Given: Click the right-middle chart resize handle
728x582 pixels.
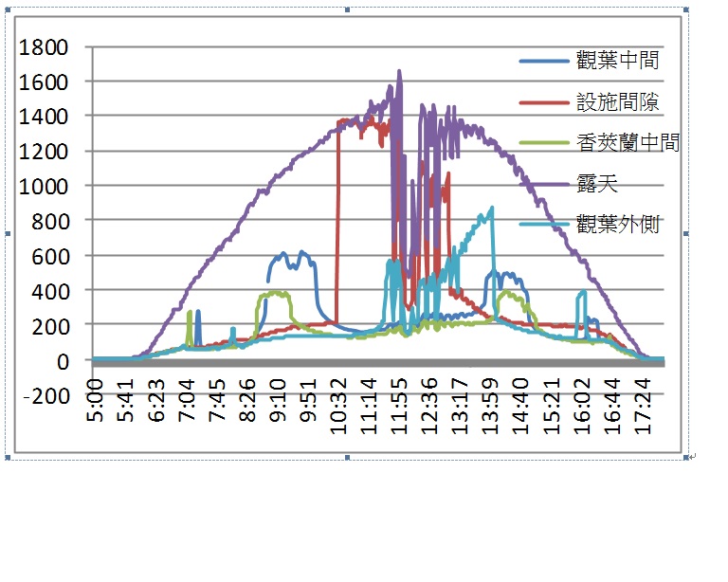Looking at the screenshot, I should pos(686,233).
